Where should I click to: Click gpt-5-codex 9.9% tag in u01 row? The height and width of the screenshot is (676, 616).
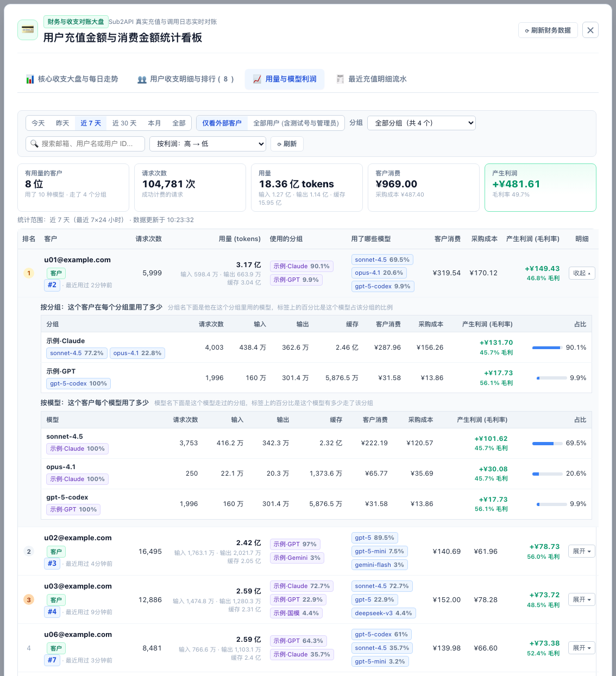(383, 286)
